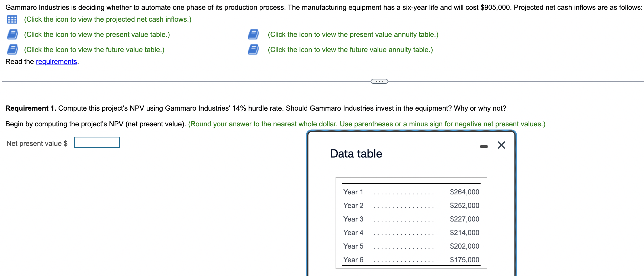Click the future value table book icon
Screen dimensions: 644x276
tap(12, 49)
